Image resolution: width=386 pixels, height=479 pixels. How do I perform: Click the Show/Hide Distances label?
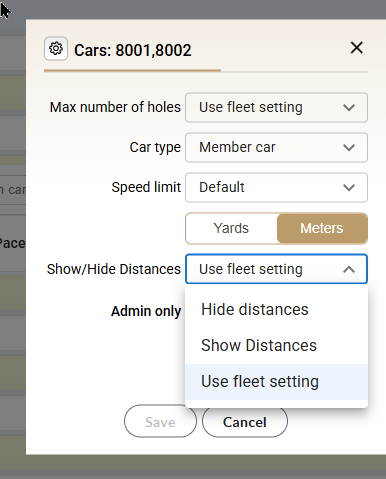click(114, 269)
